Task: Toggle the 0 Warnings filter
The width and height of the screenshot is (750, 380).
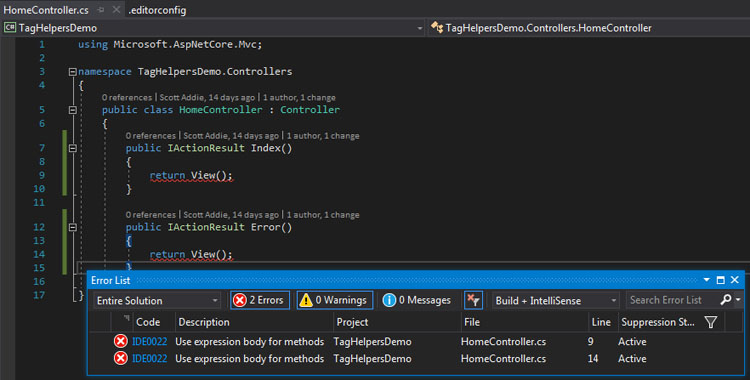Action: point(335,300)
